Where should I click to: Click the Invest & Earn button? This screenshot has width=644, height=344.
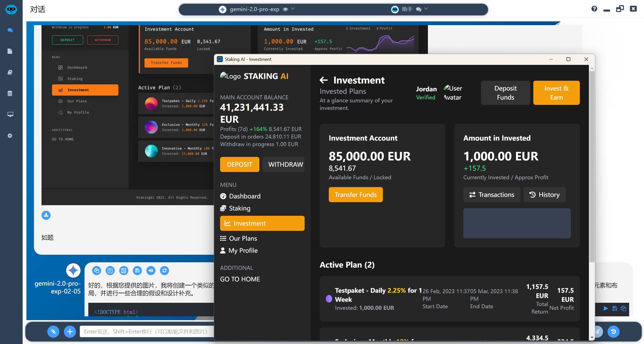(556, 93)
